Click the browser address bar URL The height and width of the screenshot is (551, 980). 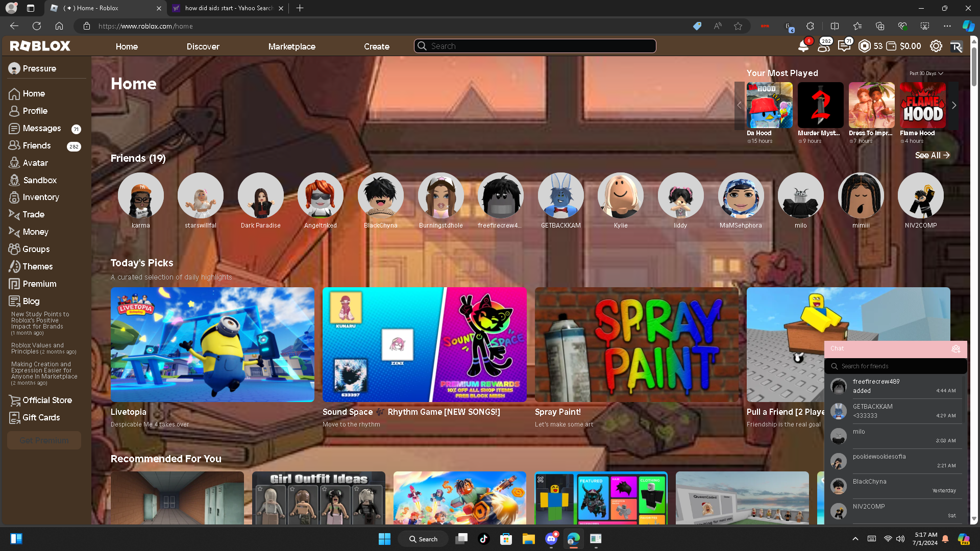(145, 26)
